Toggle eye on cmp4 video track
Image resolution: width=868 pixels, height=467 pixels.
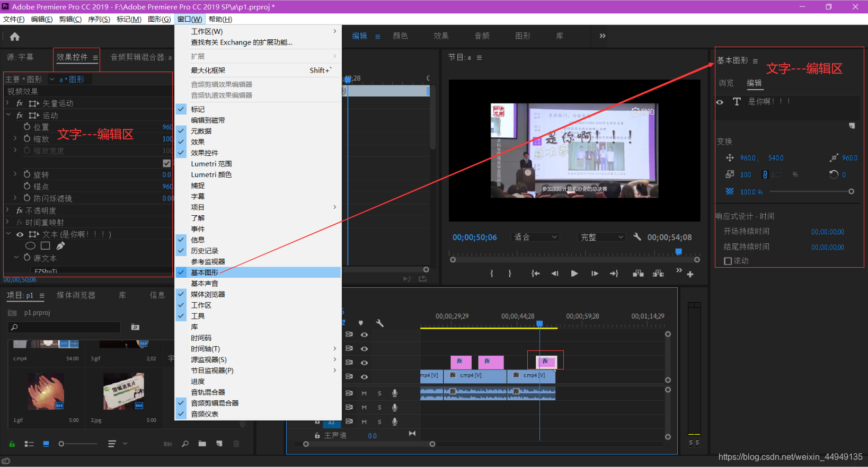coord(365,377)
